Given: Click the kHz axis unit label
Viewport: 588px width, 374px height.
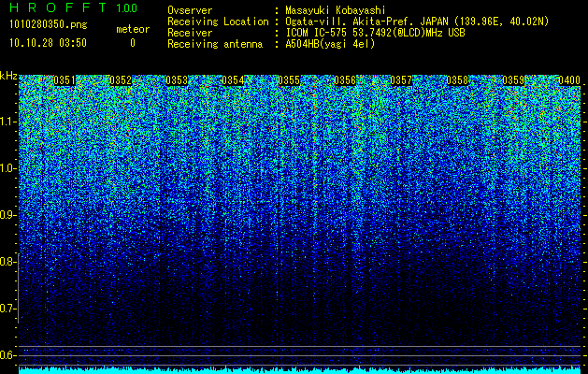Looking at the screenshot, I should [x=8, y=76].
